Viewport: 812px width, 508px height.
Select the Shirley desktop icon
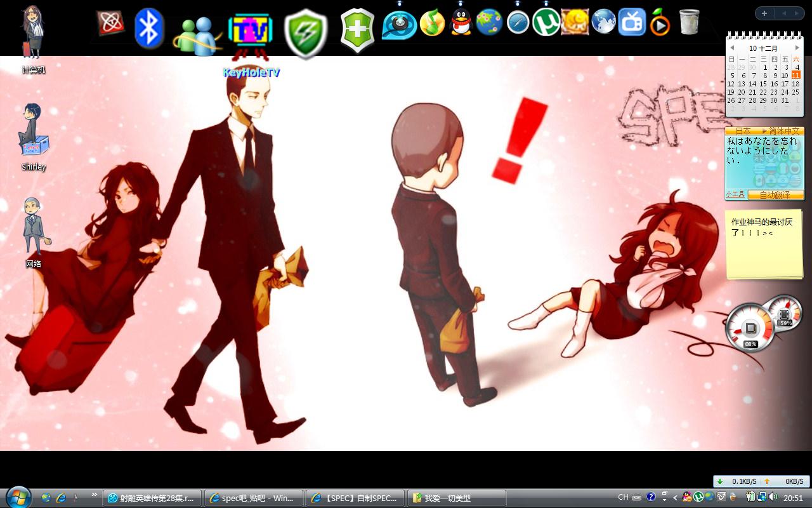(34, 137)
